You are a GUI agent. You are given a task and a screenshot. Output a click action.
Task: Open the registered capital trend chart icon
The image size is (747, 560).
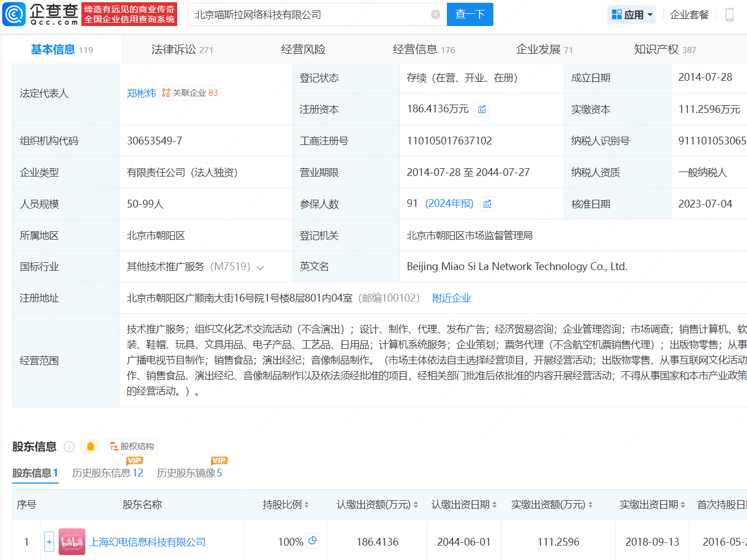tap(482, 110)
